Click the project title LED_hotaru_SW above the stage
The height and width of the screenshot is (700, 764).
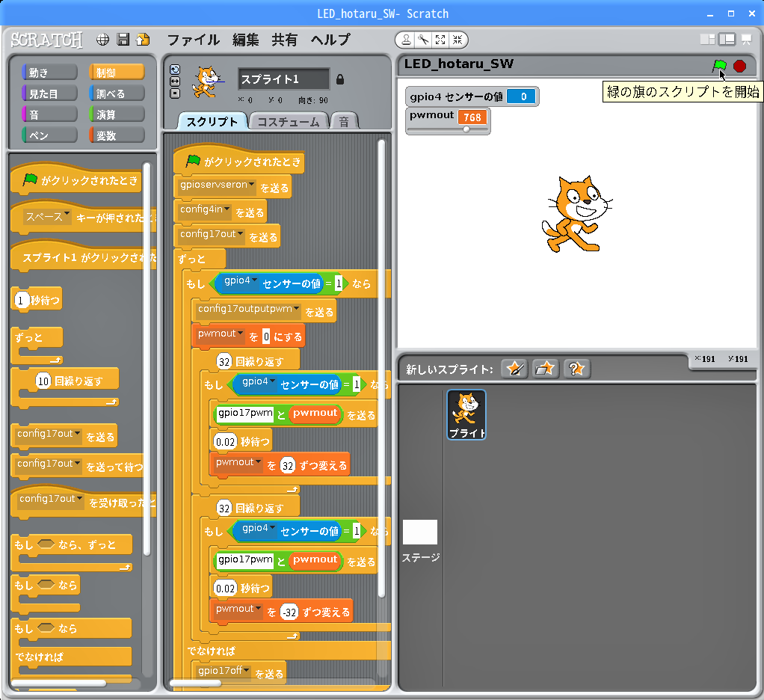click(458, 64)
